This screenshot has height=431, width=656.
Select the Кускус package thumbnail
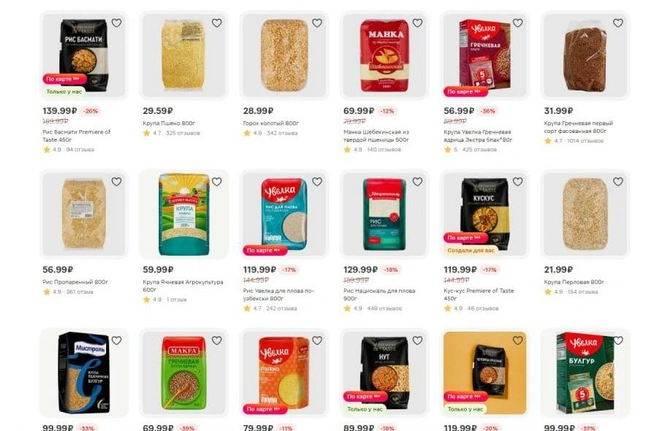pos(485,214)
